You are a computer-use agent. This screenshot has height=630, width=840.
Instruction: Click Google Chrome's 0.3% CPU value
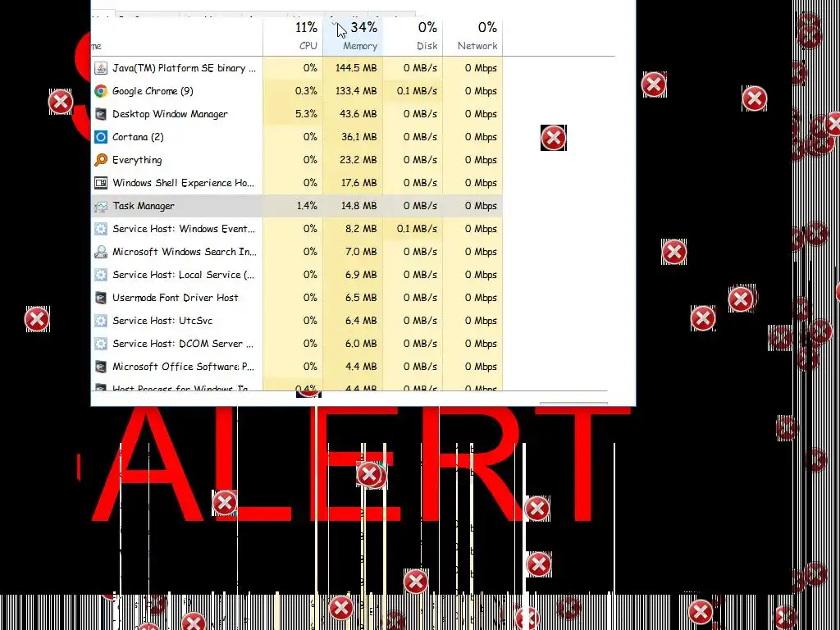(x=306, y=91)
